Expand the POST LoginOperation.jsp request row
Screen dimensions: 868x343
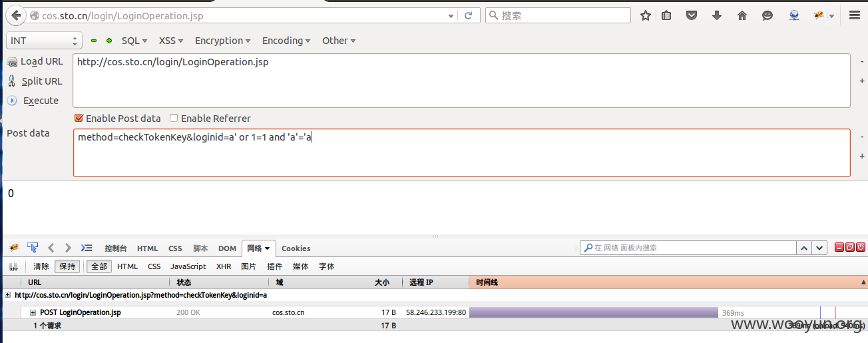tap(33, 312)
